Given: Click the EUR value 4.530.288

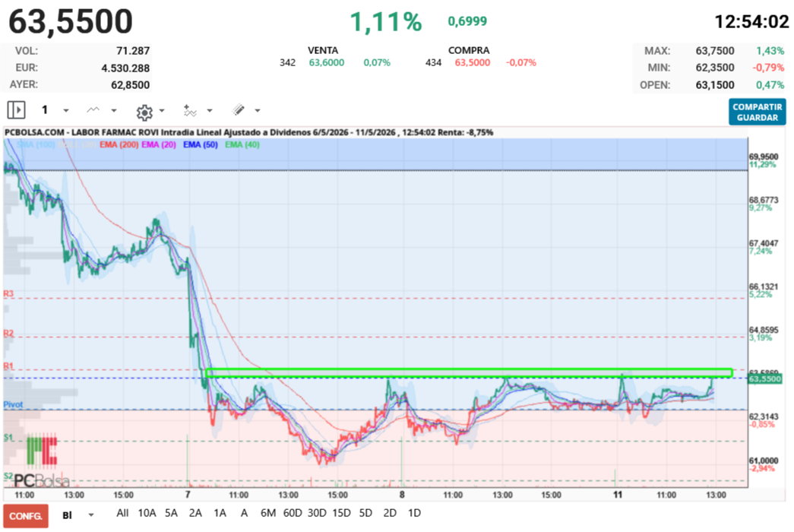Looking at the screenshot, I should tap(125, 68).
